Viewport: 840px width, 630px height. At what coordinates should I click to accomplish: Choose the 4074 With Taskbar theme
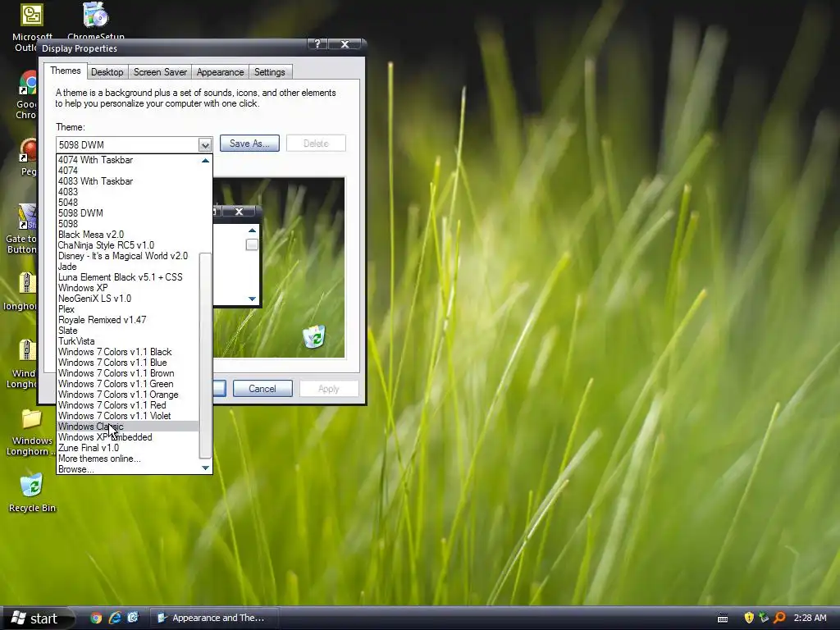pyautogui.click(x=127, y=160)
